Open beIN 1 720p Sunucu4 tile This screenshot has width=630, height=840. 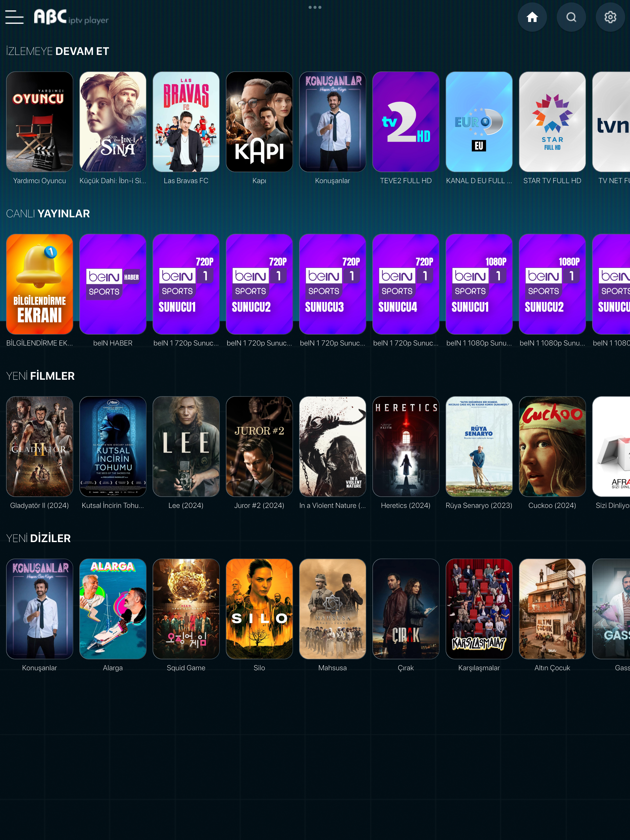click(x=406, y=284)
